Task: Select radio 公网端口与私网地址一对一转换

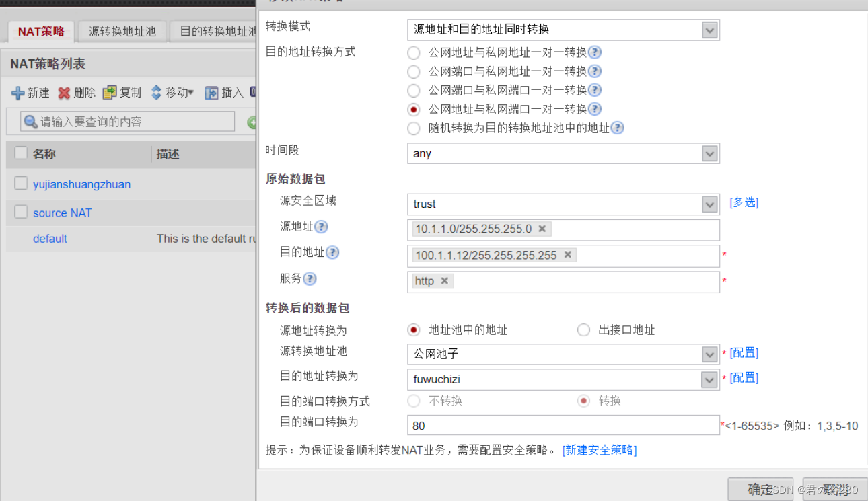Action: (x=414, y=72)
